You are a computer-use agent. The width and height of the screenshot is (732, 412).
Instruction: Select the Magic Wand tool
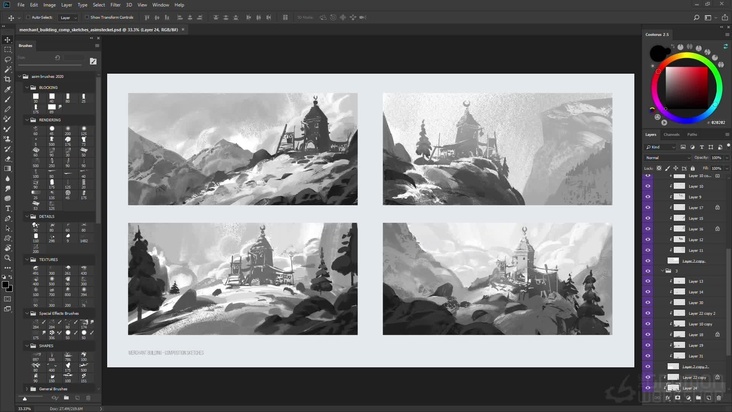[x=7, y=70]
